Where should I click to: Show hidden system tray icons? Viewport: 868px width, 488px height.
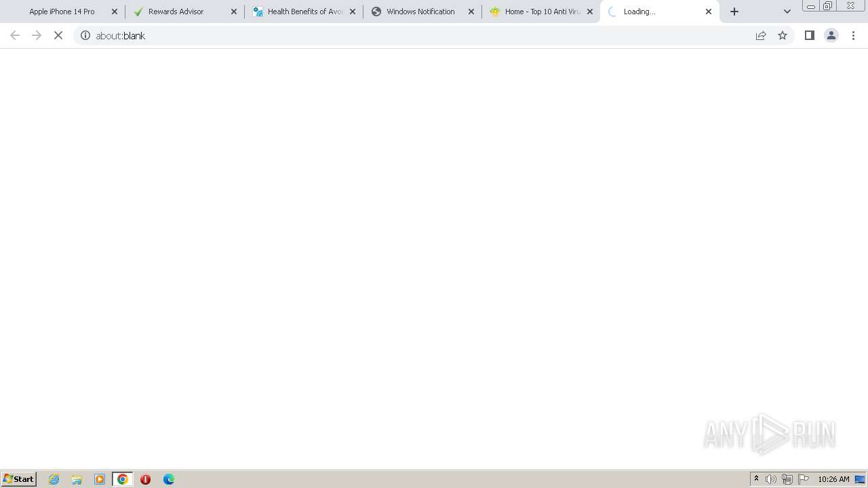point(756,479)
